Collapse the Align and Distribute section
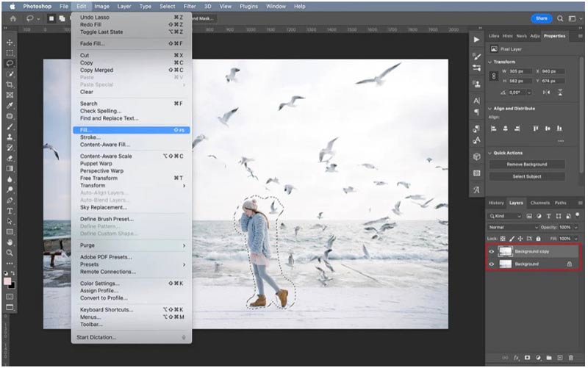 coord(490,109)
